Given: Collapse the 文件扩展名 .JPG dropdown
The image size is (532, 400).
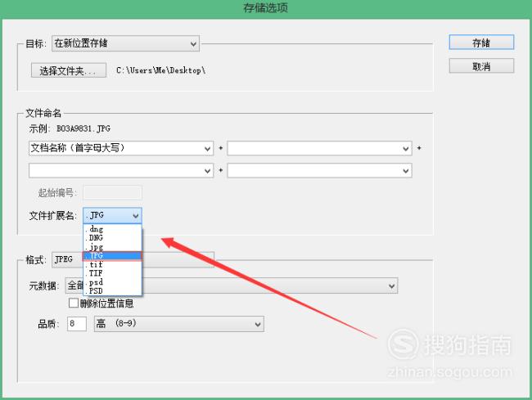Looking at the screenshot, I should (112, 216).
